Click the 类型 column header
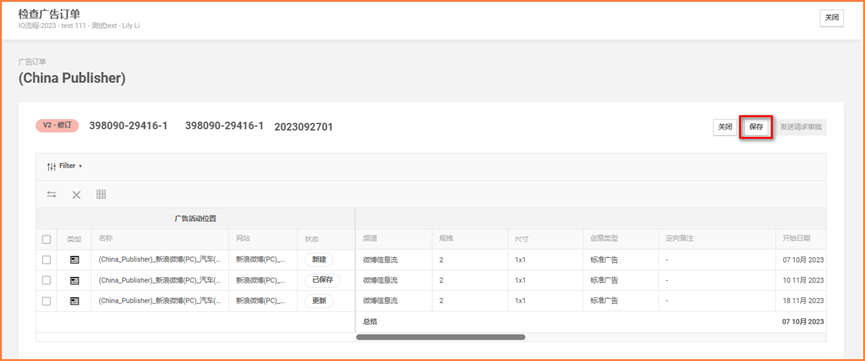The image size is (865, 361). tap(74, 239)
